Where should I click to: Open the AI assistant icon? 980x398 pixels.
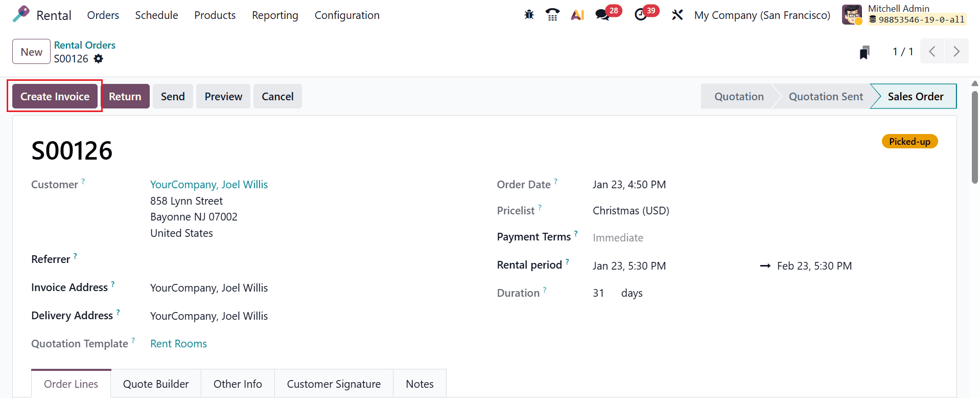click(x=577, y=15)
